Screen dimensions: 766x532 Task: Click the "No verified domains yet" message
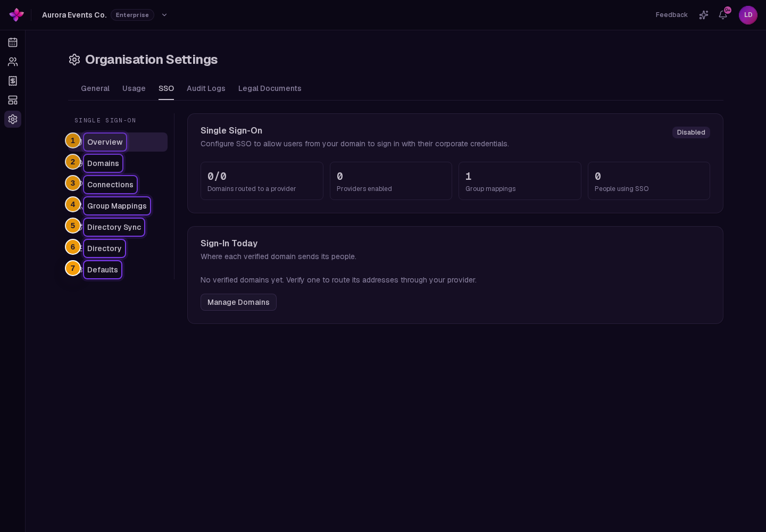tap(338, 280)
